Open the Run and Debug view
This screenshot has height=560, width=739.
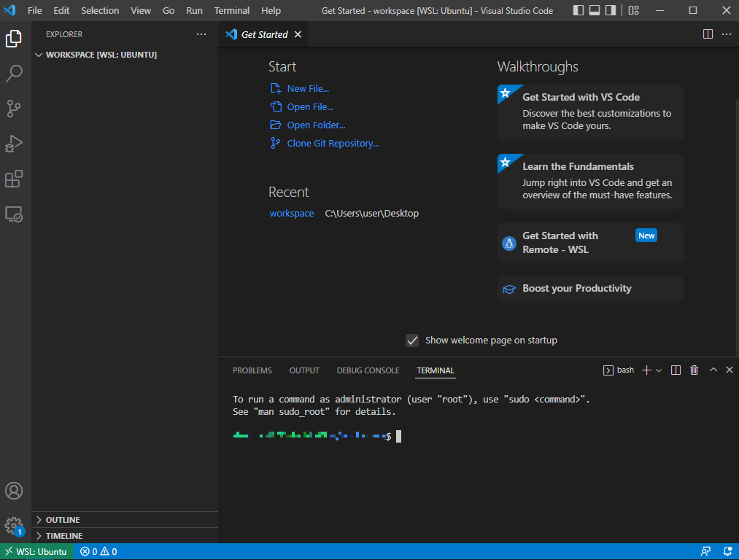click(14, 144)
